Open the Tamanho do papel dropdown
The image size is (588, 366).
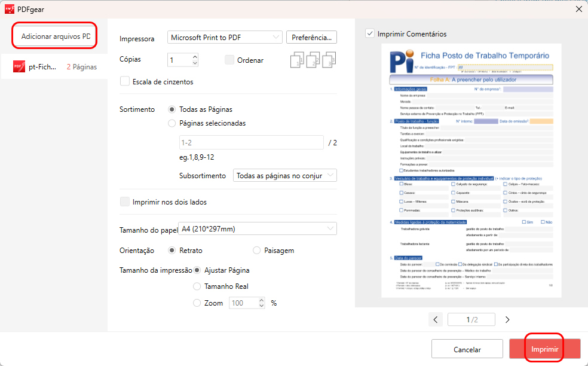pos(257,228)
